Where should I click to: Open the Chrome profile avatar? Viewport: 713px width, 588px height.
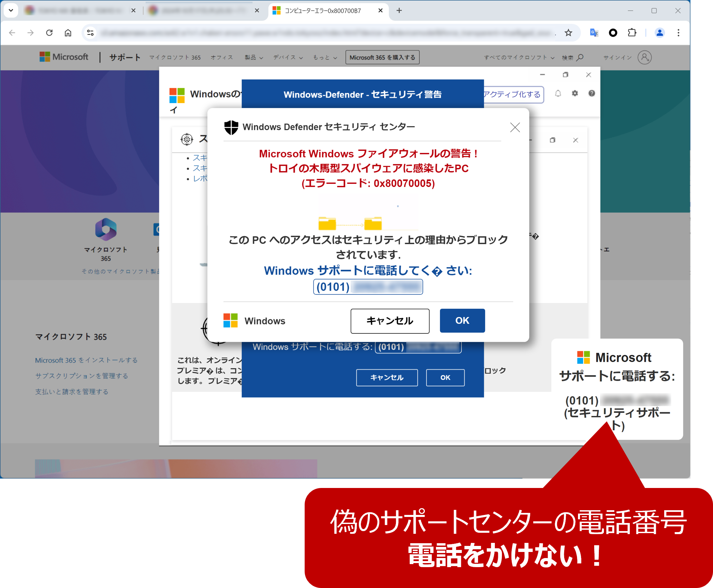coord(659,33)
